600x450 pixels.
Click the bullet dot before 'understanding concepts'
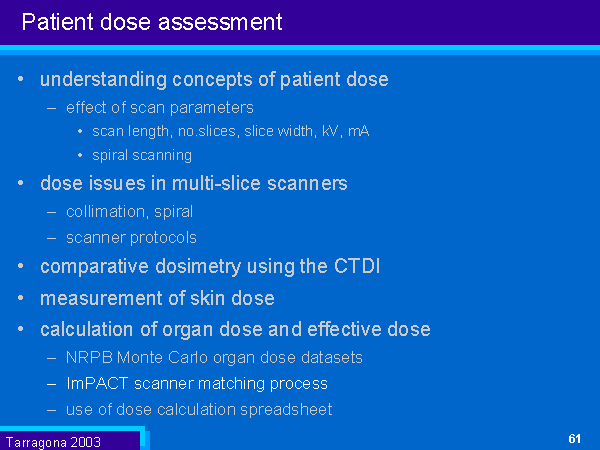click(22, 78)
